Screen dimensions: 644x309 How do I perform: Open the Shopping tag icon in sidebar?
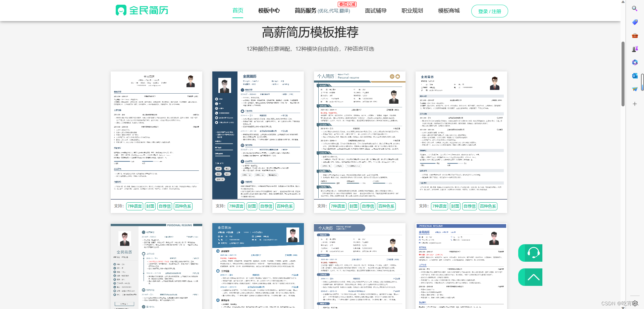click(x=635, y=22)
